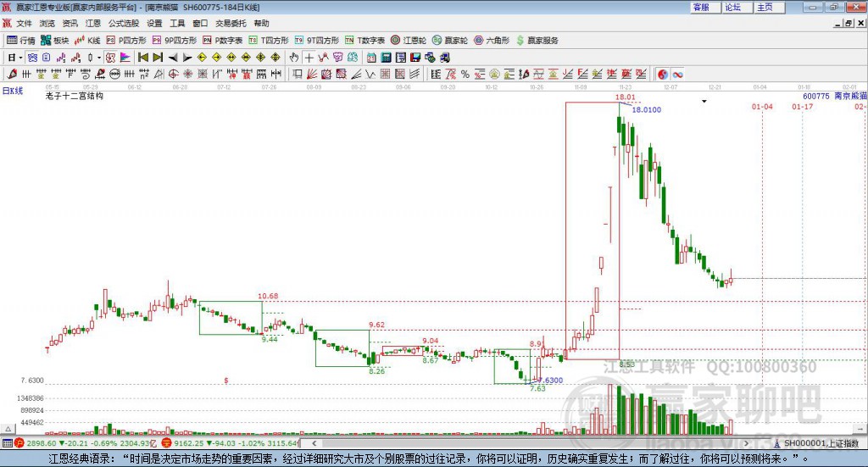Open the 六角形 hexagon tool
The width and height of the screenshot is (868, 467).
pos(492,41)
